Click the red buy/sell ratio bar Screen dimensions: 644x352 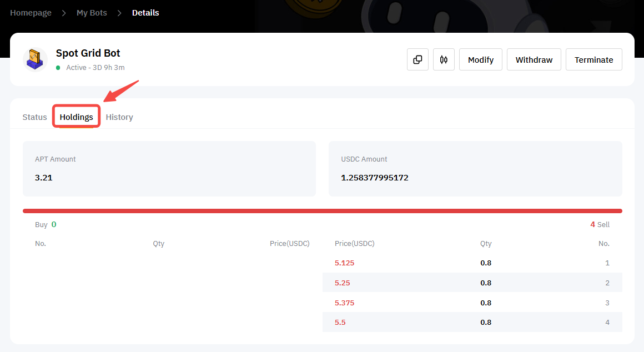click(322, 211)
